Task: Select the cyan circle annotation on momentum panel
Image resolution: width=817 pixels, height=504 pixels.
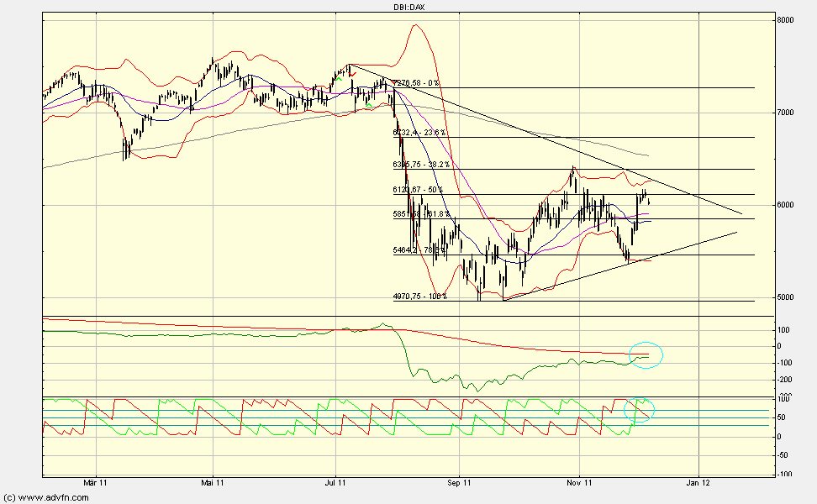Action: tap(645, 354)
